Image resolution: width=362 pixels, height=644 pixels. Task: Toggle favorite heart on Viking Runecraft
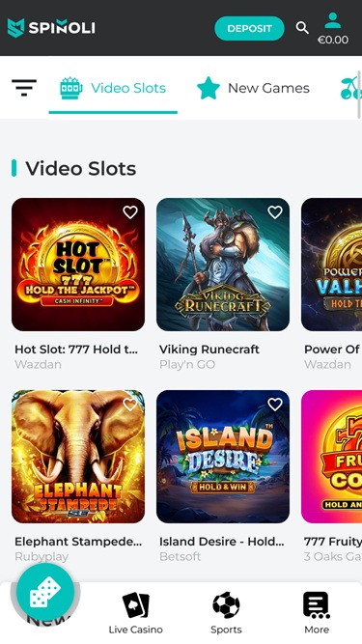coord(275,212)
